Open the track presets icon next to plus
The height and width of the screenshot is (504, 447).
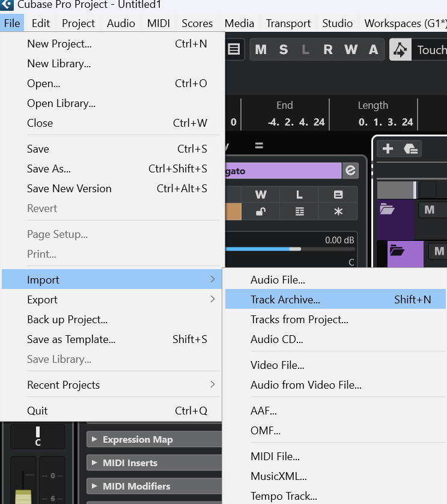pos(410,149)
